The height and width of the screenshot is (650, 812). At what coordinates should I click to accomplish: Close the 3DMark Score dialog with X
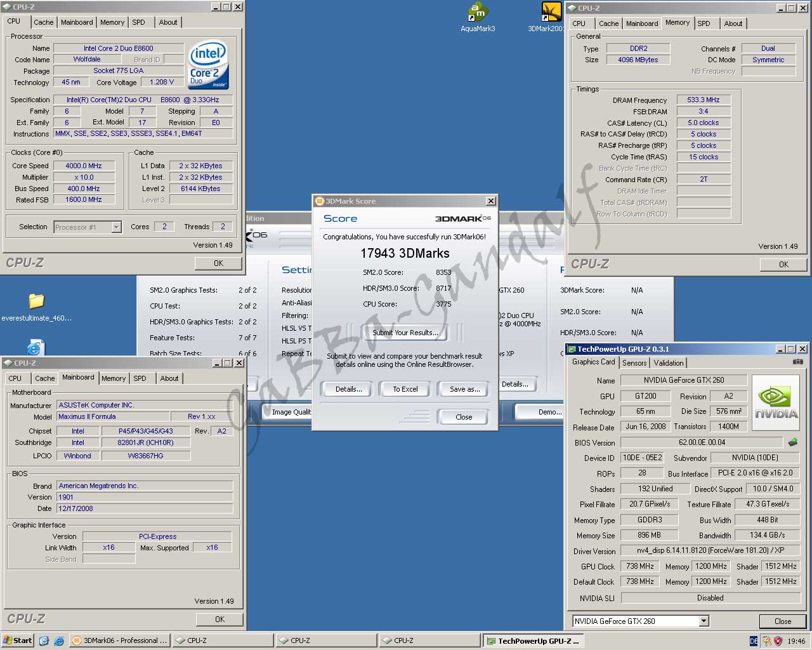point(490,201)
